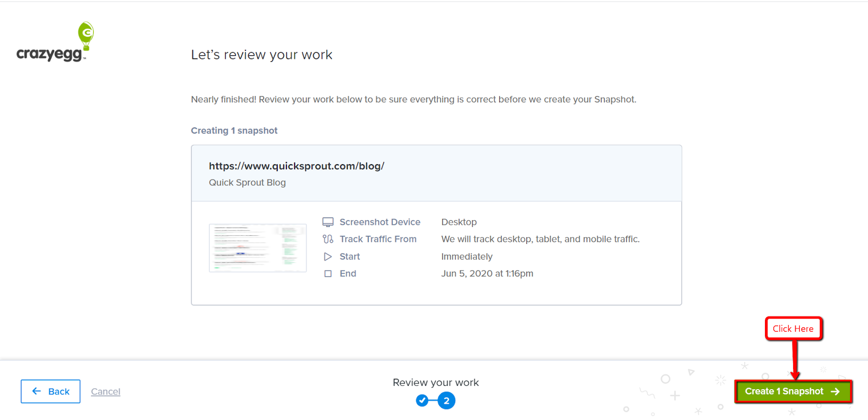Click the Review your work step label
Screen dimensions: 868x420
[x=436, y=383]
